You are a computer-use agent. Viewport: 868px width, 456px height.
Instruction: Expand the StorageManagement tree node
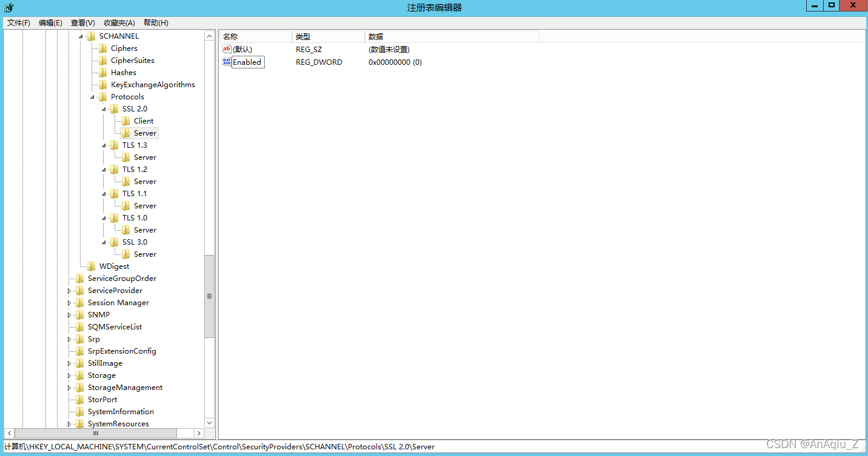69,388
